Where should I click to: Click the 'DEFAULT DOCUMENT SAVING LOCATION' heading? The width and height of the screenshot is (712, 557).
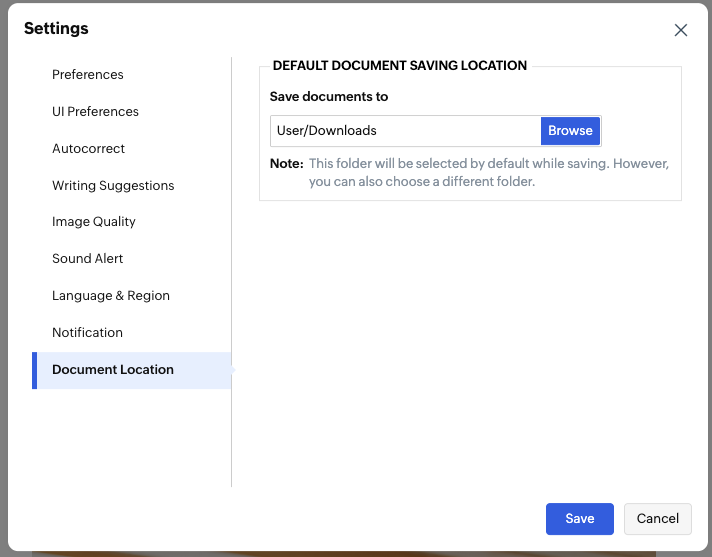pyautogui.click(x=400, y=65)
